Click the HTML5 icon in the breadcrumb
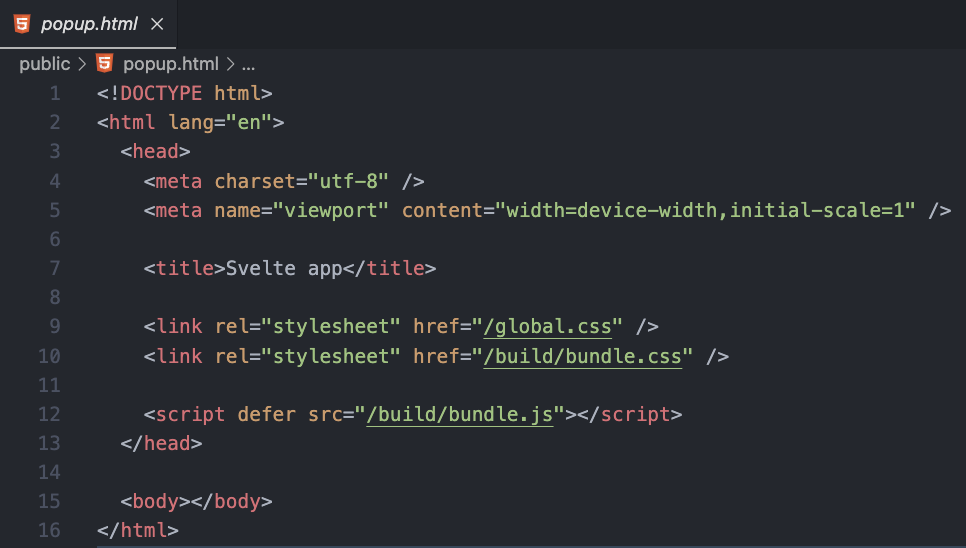Viewport: 966px width, 548px height. click(x=105, y=63)
